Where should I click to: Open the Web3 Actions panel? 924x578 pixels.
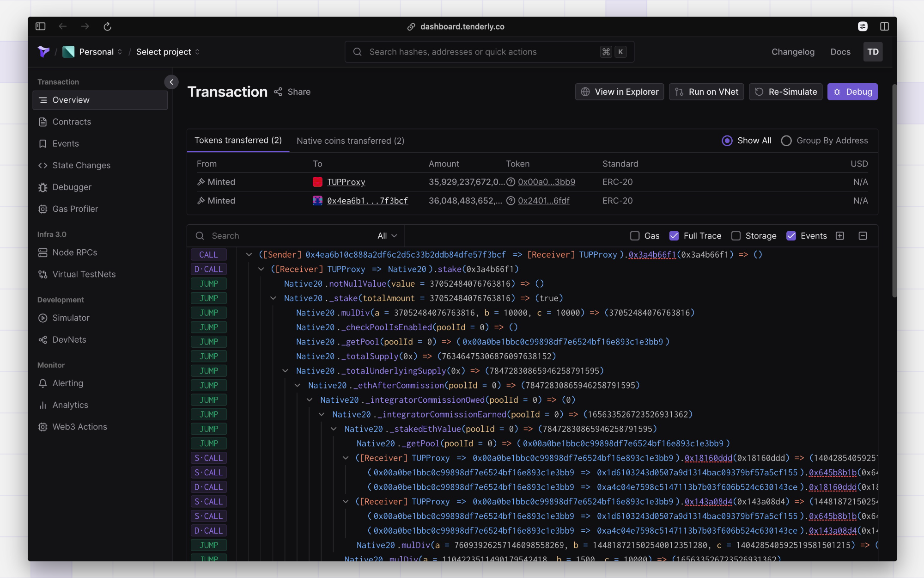point(79,426)
